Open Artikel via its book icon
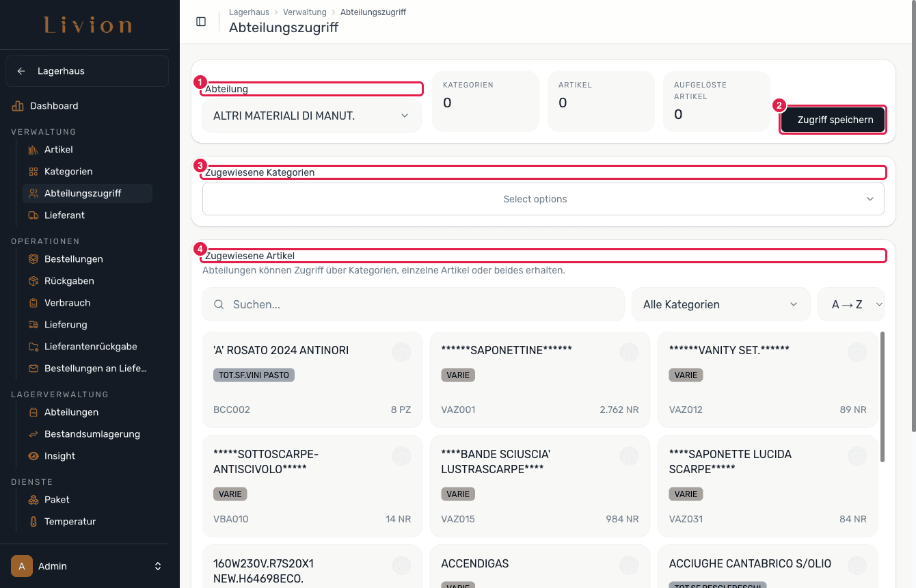This screenshot has width=916, height=588. (x=33, y=150)
